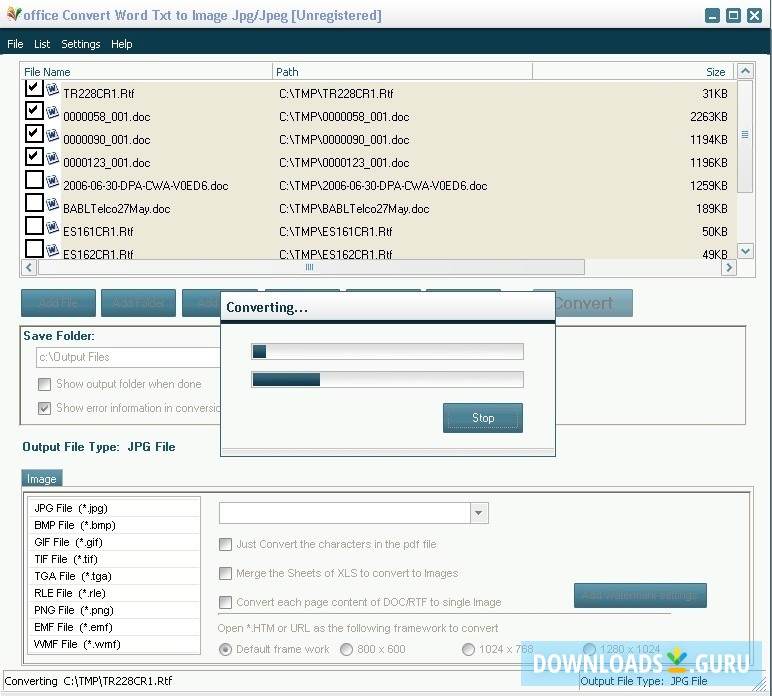This screenshot has height=696, width=772.
Task: Open the List menu
Action: (42, 44)
